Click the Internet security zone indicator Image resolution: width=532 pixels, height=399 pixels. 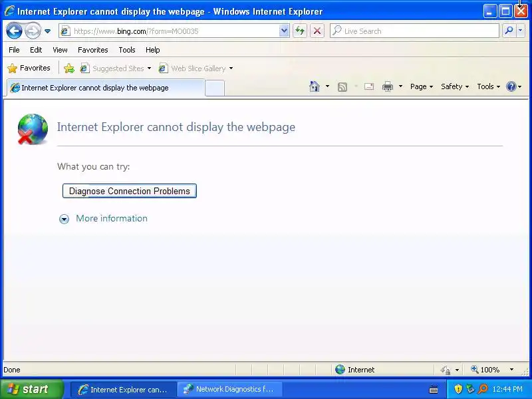click(x=355, y=370)
